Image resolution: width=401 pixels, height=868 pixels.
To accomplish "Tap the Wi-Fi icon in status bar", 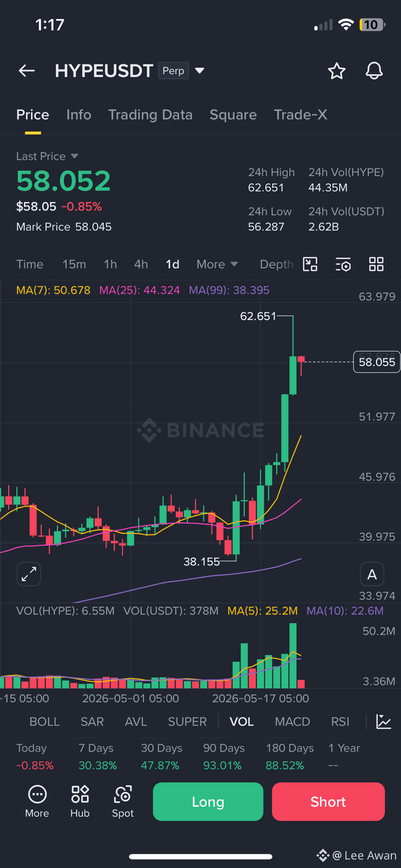I will (x=346, y=25).
